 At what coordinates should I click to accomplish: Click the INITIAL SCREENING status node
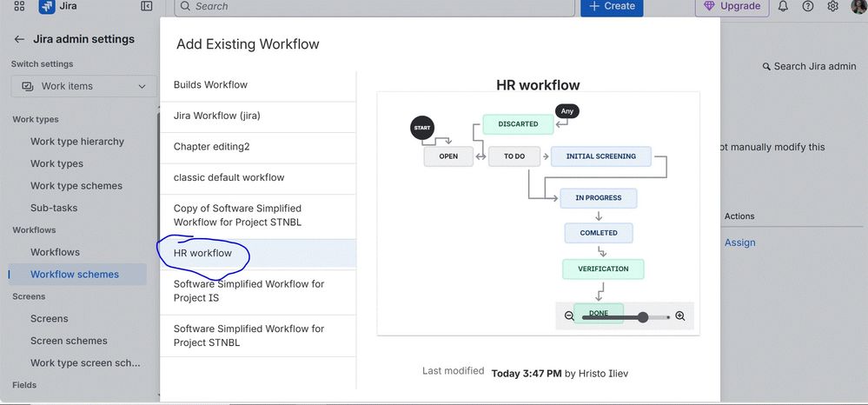click(601, 156)
